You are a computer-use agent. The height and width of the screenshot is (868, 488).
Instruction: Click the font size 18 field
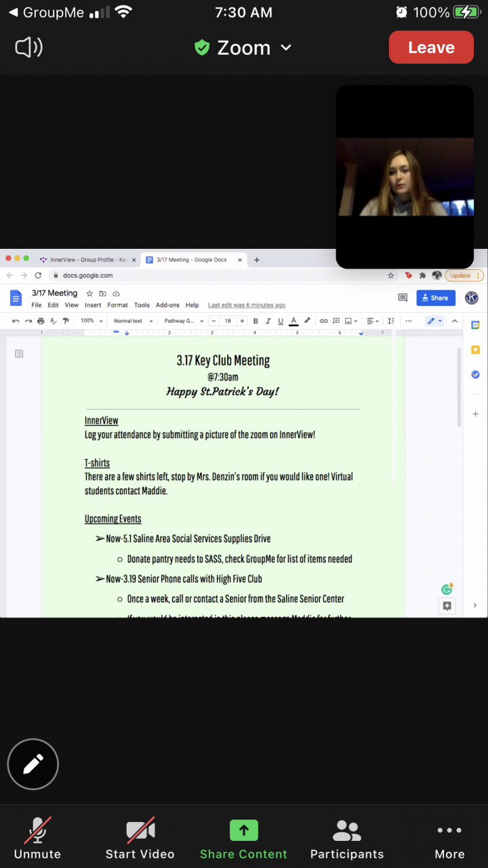228,321
